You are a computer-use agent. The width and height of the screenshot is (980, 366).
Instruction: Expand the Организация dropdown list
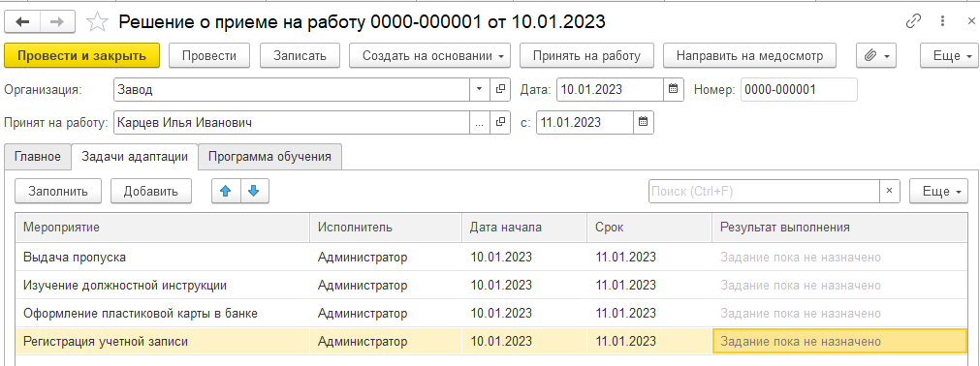[480, 89]
